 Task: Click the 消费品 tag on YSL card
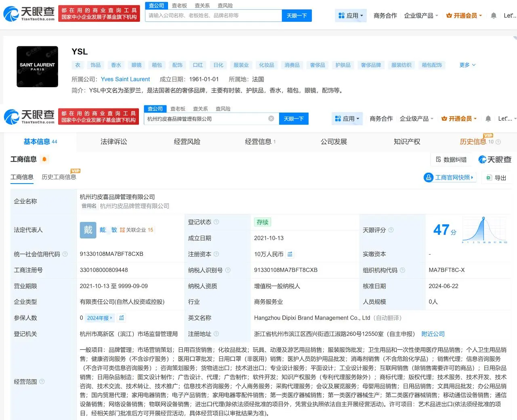tap(292, 65)
